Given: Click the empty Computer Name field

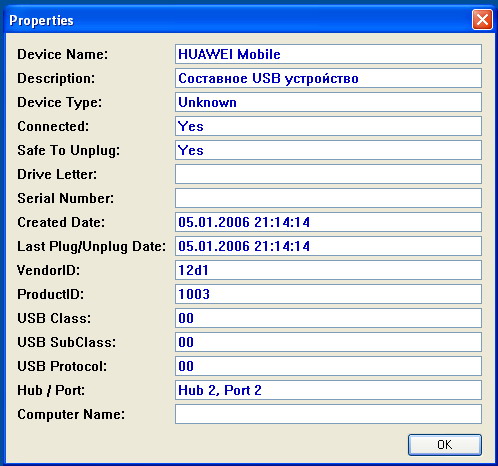Looking at the screenshot, I should [x=328, y=414].
